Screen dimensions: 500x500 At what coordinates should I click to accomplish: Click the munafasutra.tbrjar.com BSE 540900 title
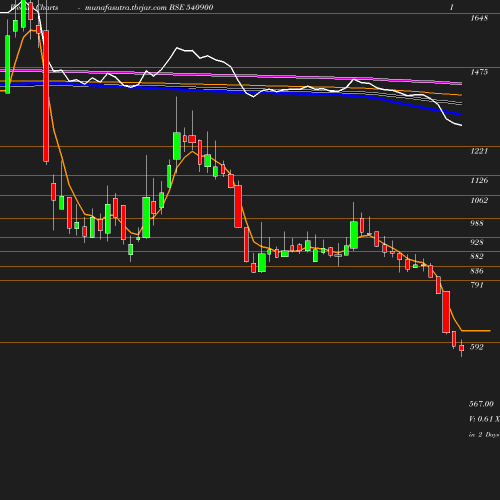tap(149, 8)
